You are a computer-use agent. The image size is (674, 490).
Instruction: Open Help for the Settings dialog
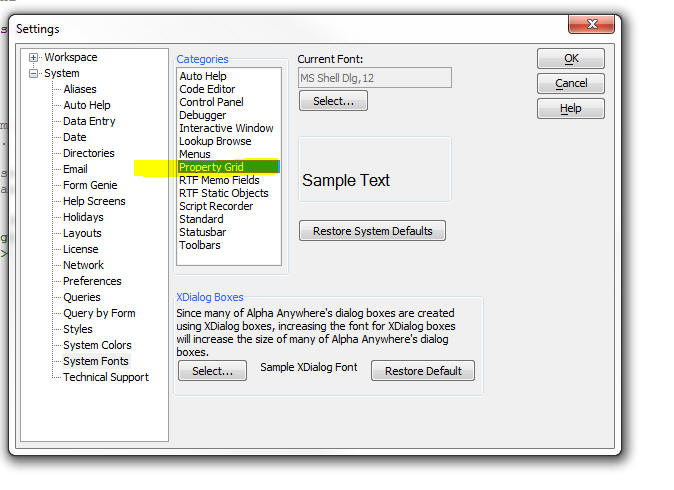(x=571, y=109)
